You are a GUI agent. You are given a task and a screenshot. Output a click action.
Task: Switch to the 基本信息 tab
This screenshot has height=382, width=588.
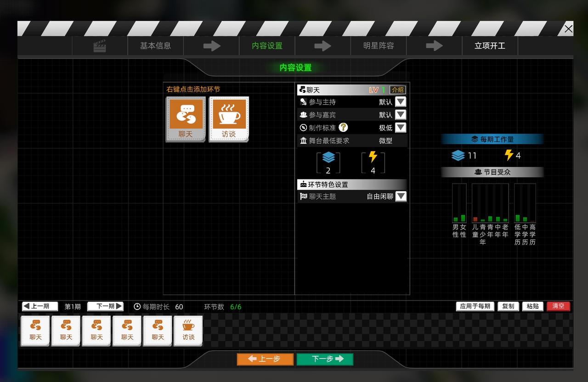pyautogui.click(x=155, y=45)
